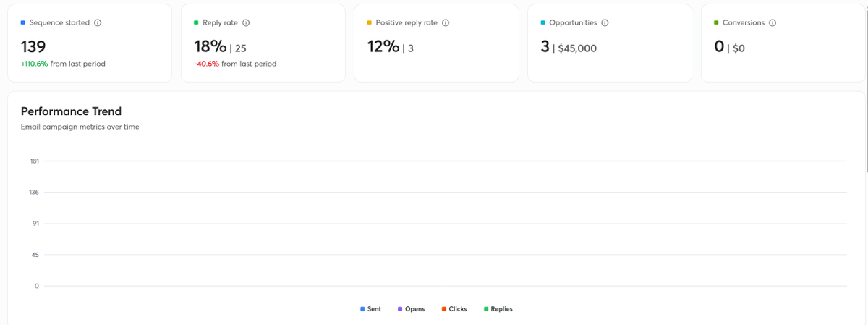The height and width of the screenshot is (325, 868).
Task: Click the Performance Trend heading
Action: coord(71,111)
